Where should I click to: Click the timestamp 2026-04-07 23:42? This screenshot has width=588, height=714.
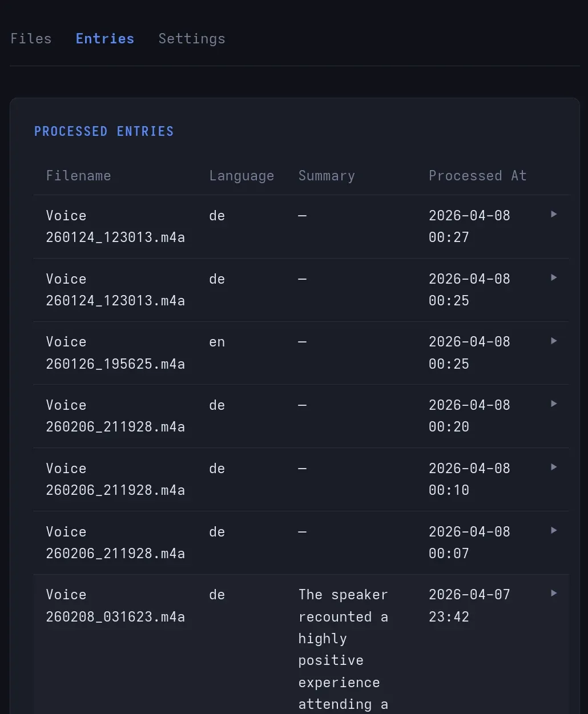(469, 606)
